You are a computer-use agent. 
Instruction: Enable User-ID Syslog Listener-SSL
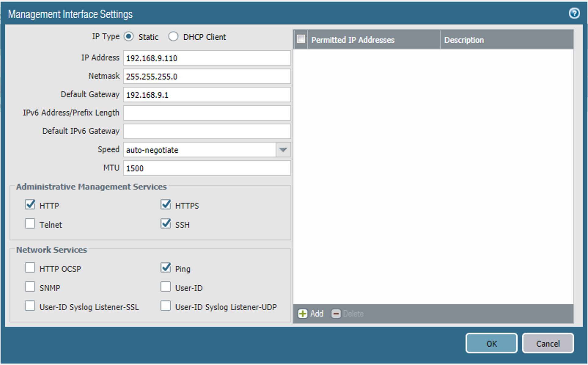click(30, 306)
